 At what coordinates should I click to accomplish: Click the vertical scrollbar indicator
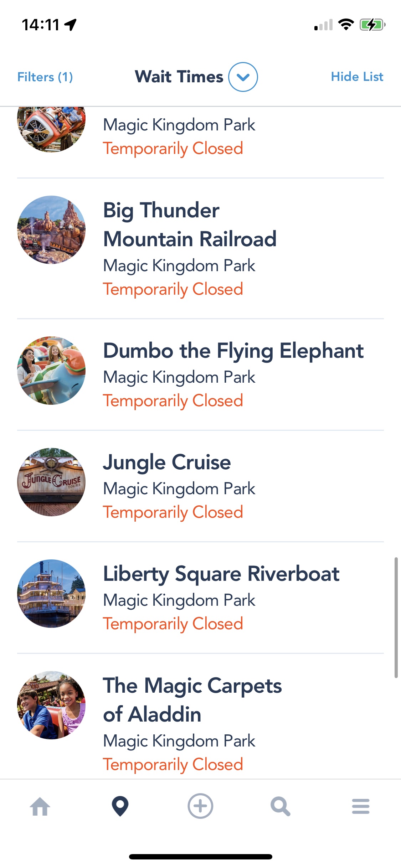[396, 618]
